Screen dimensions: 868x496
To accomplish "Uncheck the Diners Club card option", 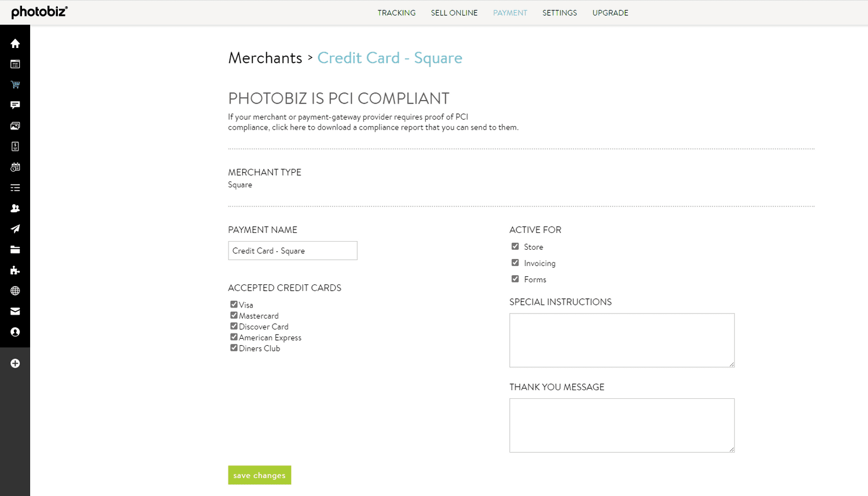I will (x=234, y=347).
